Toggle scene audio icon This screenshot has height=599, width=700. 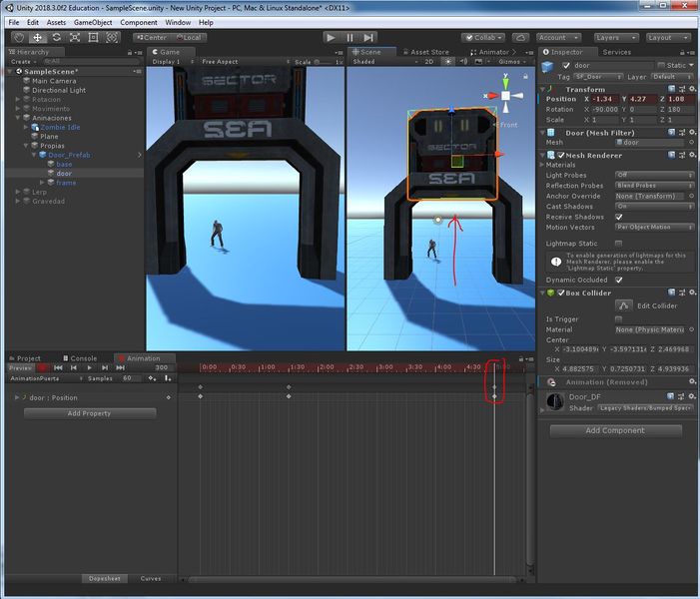click(464, 62)
